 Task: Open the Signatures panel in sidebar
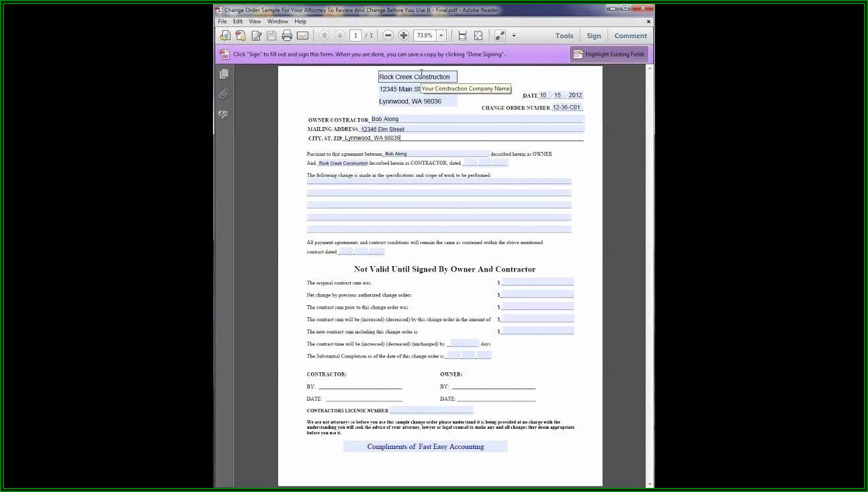[x=224, y=114]
